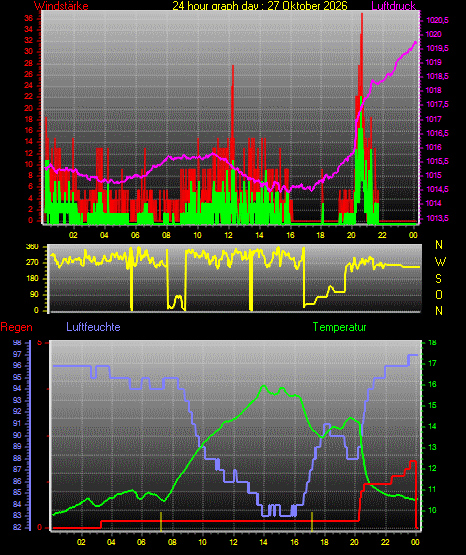Click the blue humidity axis value 82
Viewport: 466px width, 555px height.
(17, 527)
